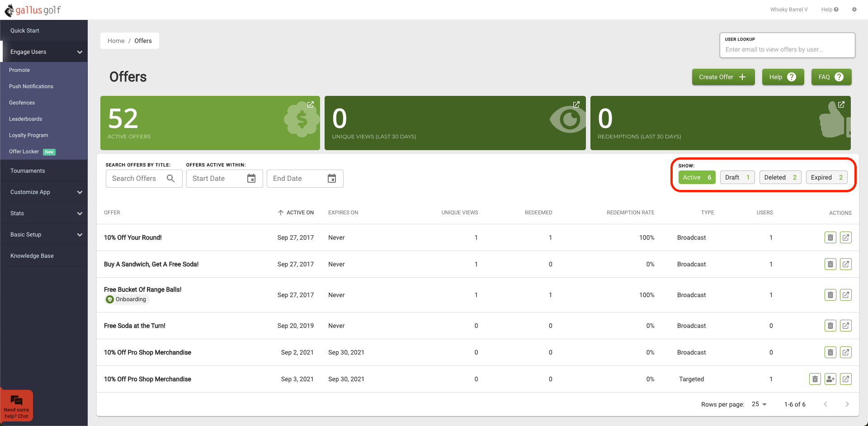Sort by Redemption Rate column header

631,213
